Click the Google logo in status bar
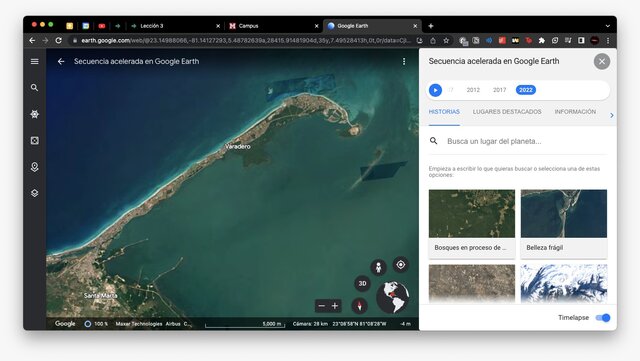This screenshot has width=640, height=361. 65,324
